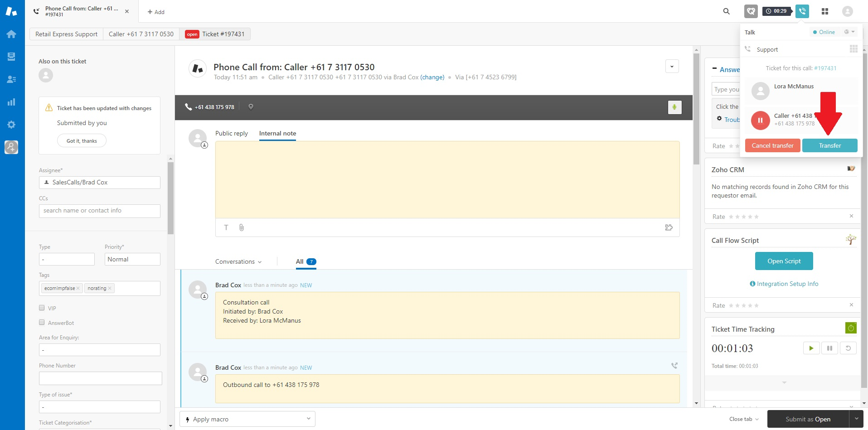Open the Priority dropdown showing Normal
Image resolution: width=868 pixels, height=430 pixels.
coord(132,259)
